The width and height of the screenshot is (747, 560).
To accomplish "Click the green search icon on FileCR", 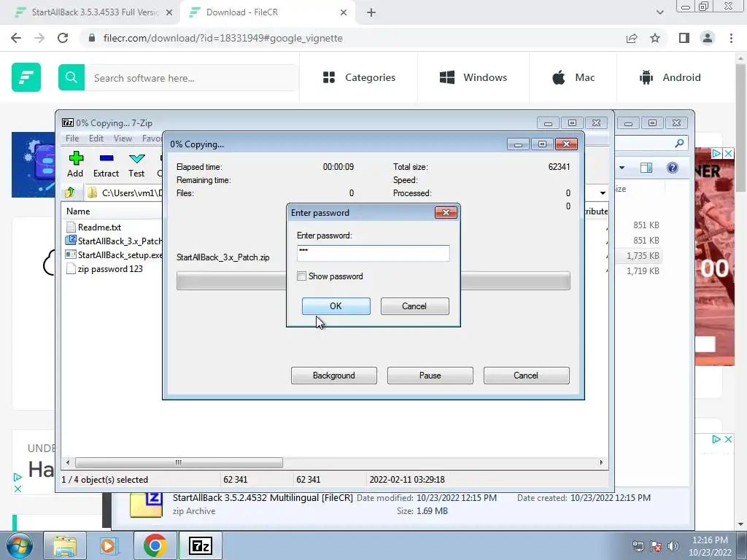I will click(71, 77).
